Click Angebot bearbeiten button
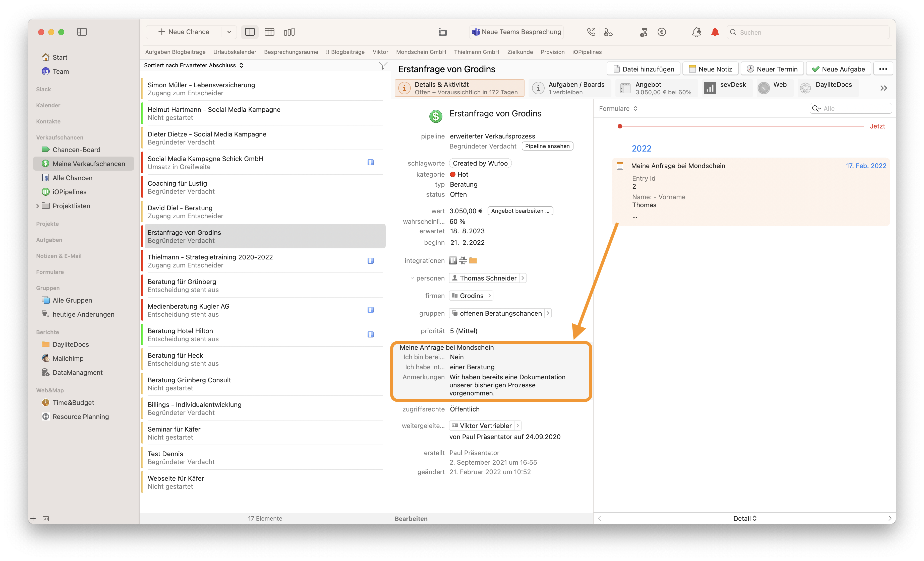Image resolution: width=924 pixels, height=561 pixels. click(x=520, y=211)
